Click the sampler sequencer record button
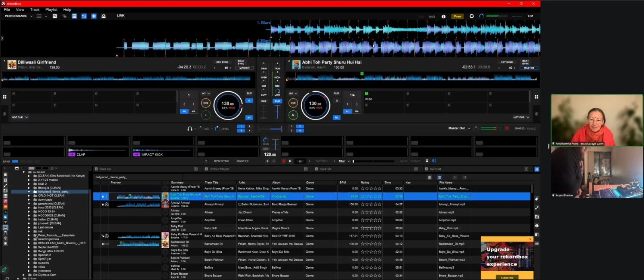 [283, 161]
